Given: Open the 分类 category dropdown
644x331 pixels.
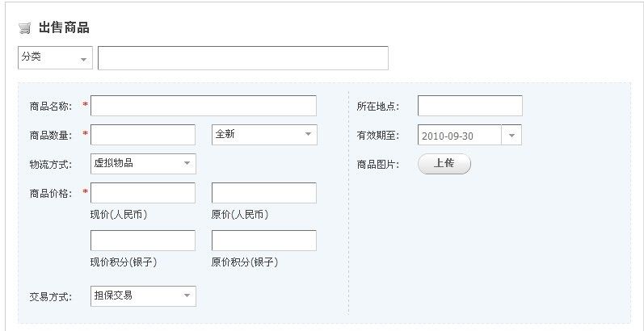Looking at the screenshot, I should pyautogui.click(x=56, y=58).
